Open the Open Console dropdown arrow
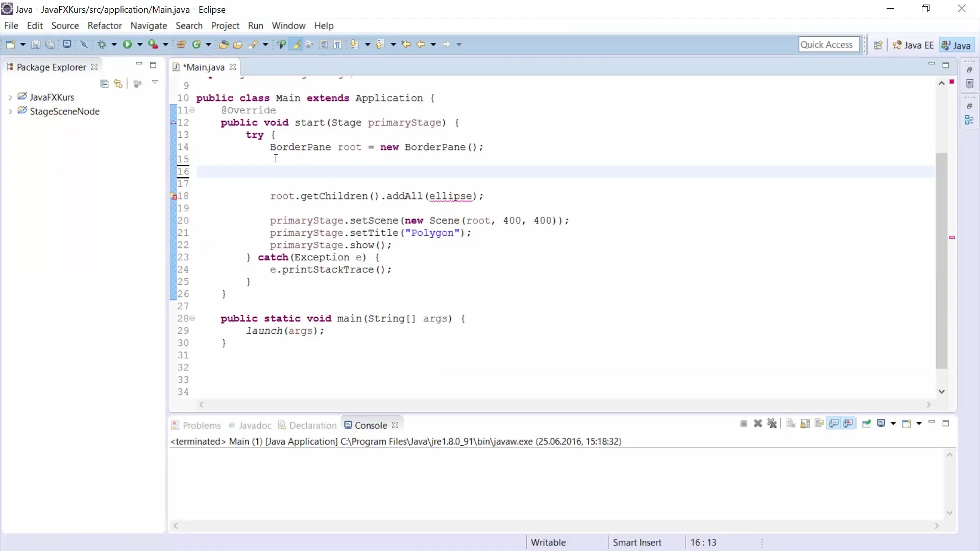This screenshot has height=551, width=980. pyautogui.click(x=919, y=423)
